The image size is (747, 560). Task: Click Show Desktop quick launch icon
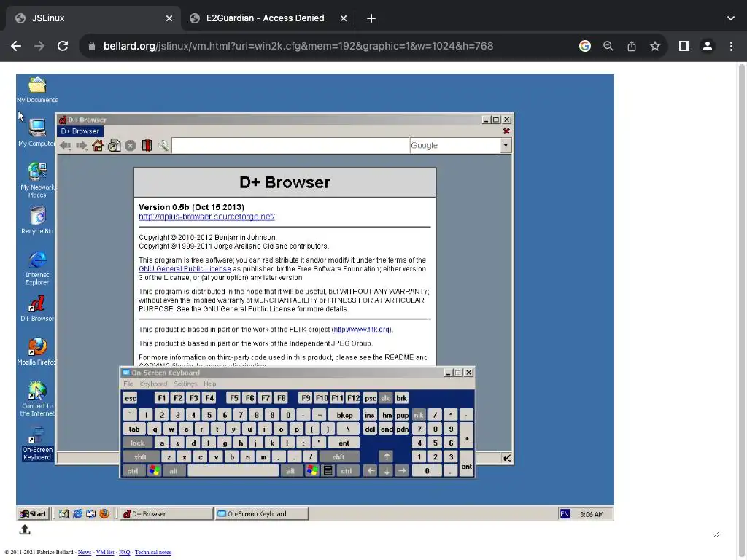click(64, 514)
